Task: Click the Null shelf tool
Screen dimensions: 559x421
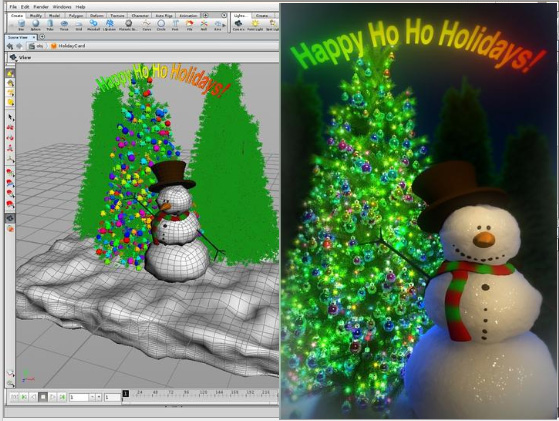Action: (204, 25)
